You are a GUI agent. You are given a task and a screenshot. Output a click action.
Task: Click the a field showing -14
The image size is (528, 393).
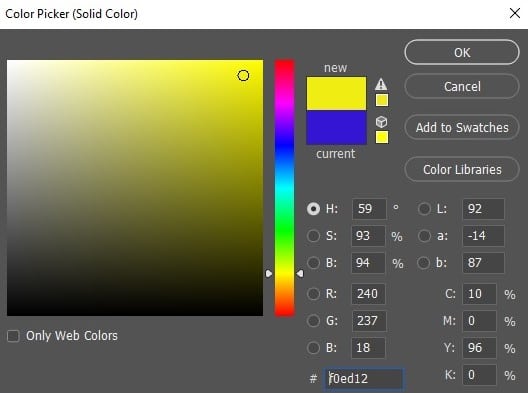[x=483, y=236]
